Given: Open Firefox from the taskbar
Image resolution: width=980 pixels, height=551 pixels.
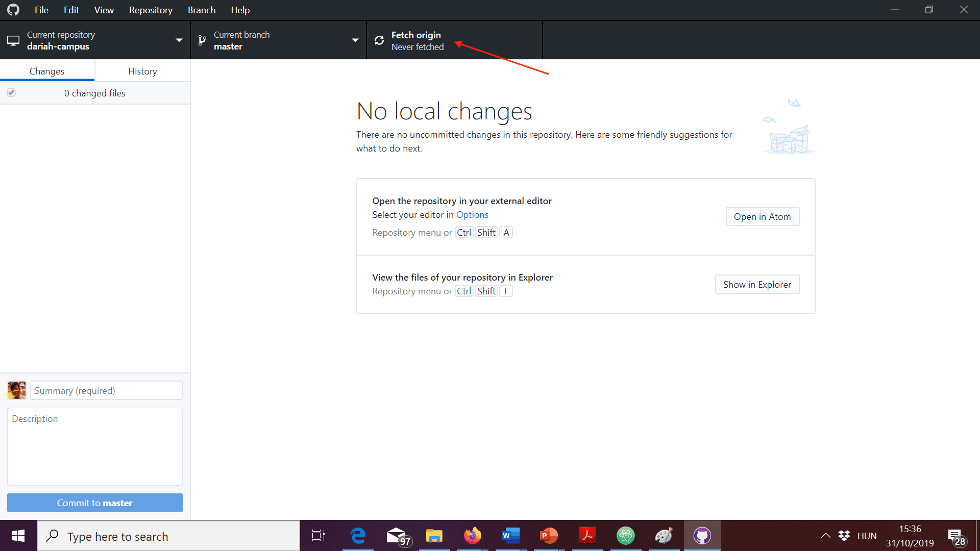Looking at the screenshot, I should click(x=472, y=536).
